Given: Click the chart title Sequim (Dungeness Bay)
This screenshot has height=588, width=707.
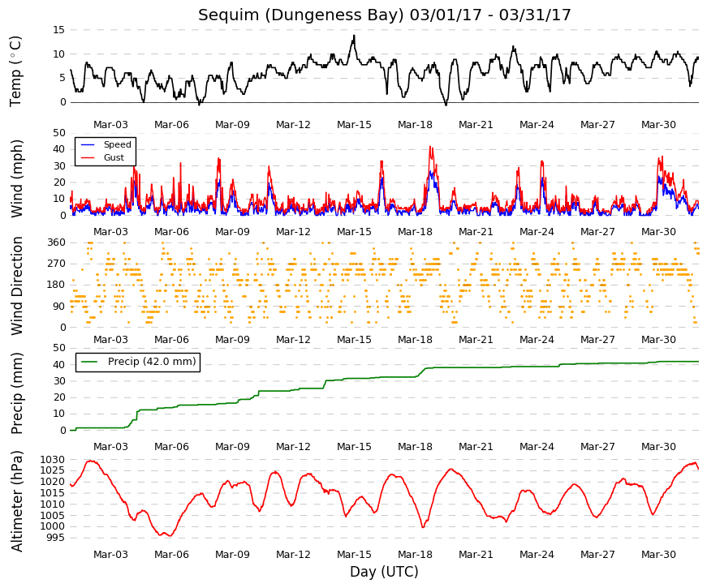Looking at the screenshot, I should [301, 15].
